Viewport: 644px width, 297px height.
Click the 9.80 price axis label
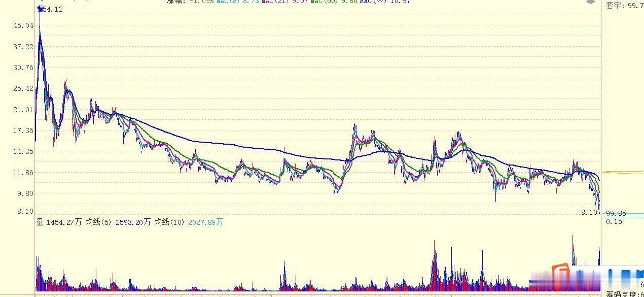coord(26,193)
